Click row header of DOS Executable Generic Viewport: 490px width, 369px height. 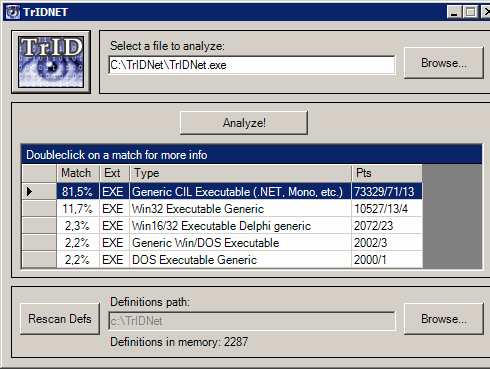39,260
